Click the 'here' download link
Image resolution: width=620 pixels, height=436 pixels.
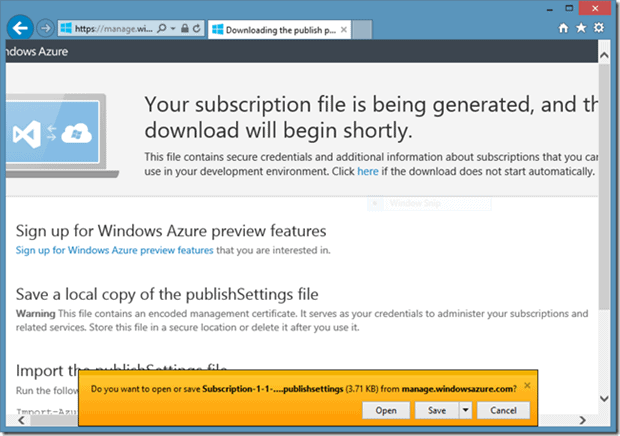click(x=368, y=172)
